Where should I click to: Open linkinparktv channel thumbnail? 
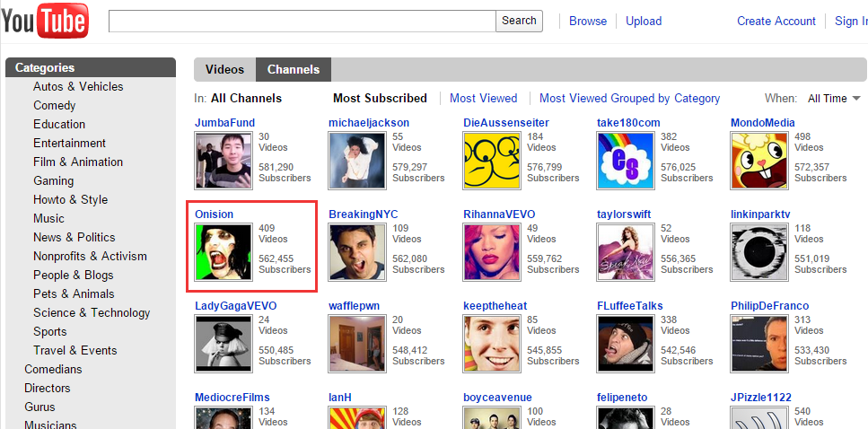pos(759,252)
